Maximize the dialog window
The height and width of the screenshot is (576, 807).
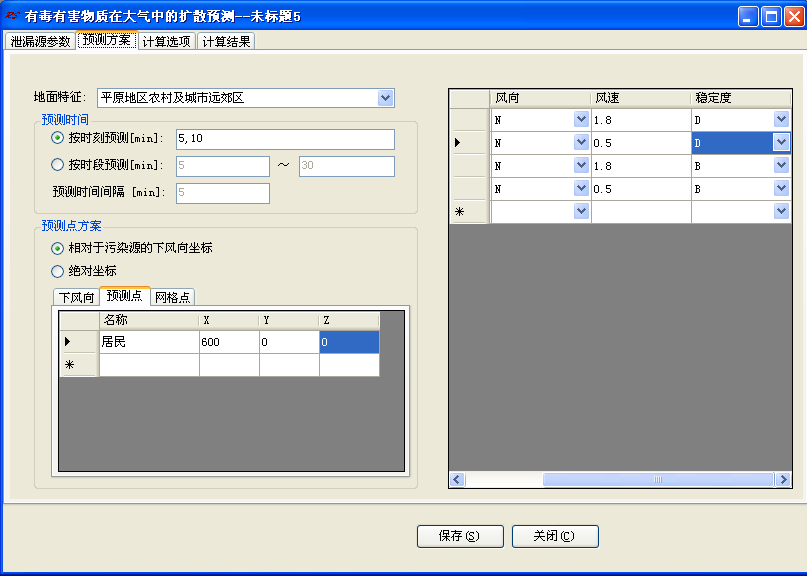[x=771, y=16]
